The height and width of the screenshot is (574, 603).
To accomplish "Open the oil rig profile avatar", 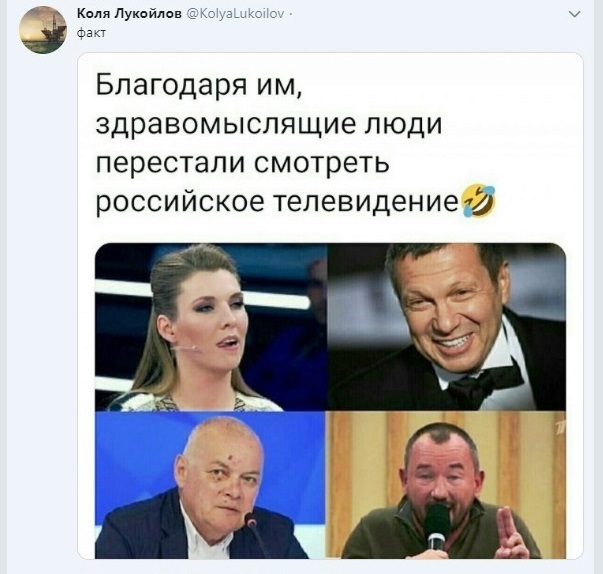I will coord(43,30).
